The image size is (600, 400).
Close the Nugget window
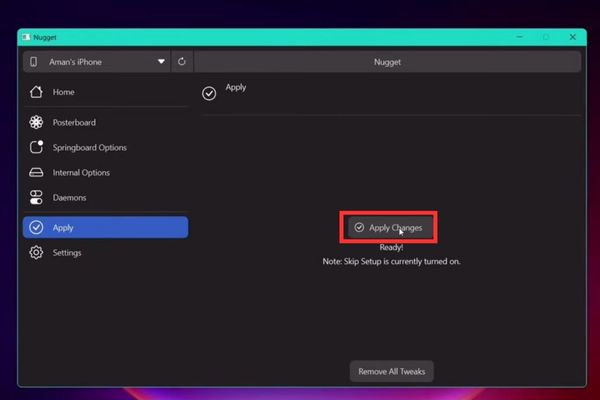pyautogui.click(x=570, y=36)
